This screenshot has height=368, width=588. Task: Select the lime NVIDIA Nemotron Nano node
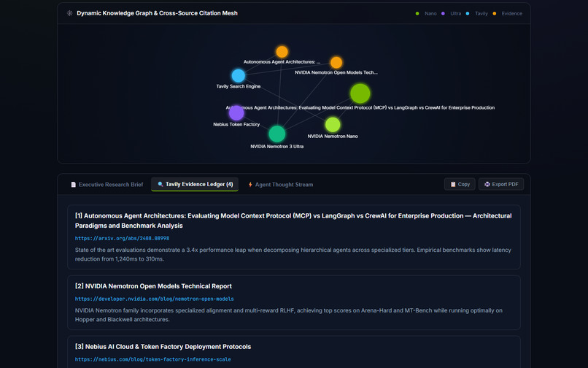coord(333,125)
